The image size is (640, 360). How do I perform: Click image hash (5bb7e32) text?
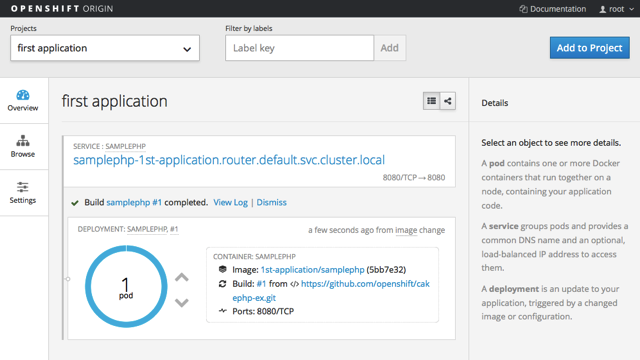tap(386, 270)
